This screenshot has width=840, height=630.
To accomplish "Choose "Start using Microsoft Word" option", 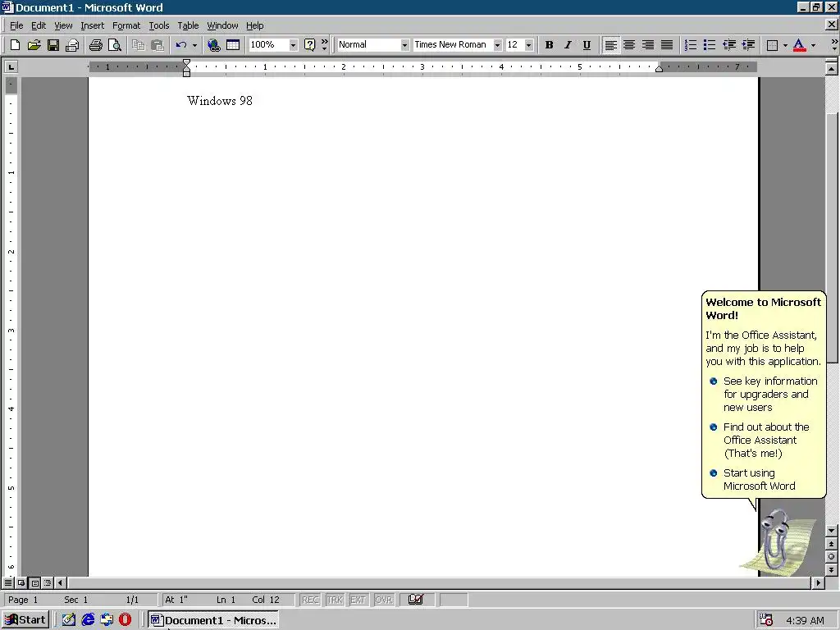I will [753, 479].
